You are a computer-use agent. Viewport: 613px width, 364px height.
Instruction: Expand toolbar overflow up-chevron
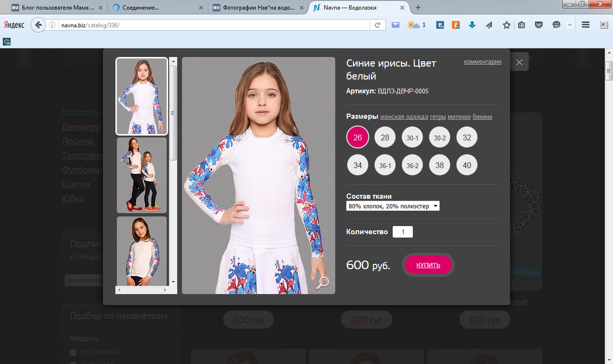[x=570, y=25]
